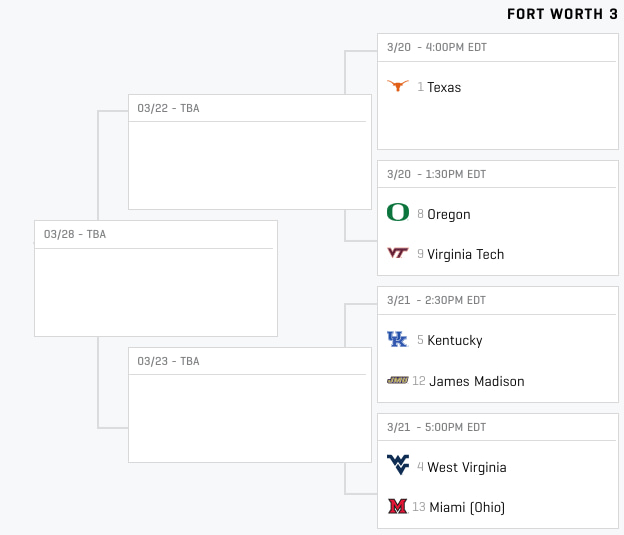624x535 pixels.
Task: Open the Texas team link
Action: click(444, 87)
